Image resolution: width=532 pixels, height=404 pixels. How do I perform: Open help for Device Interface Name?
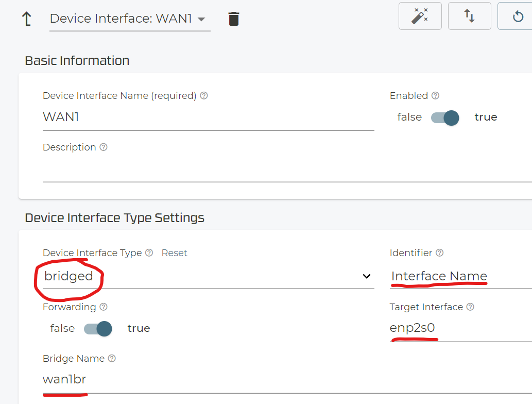[204, 96]
